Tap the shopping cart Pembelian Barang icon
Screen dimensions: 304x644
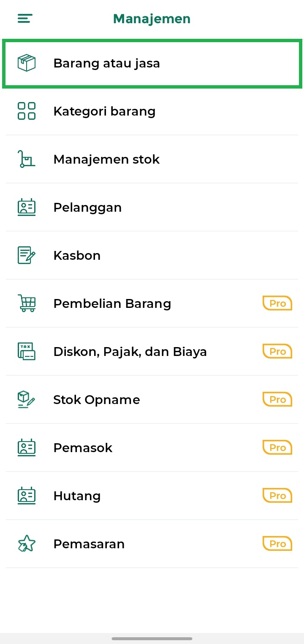point(27,304)
